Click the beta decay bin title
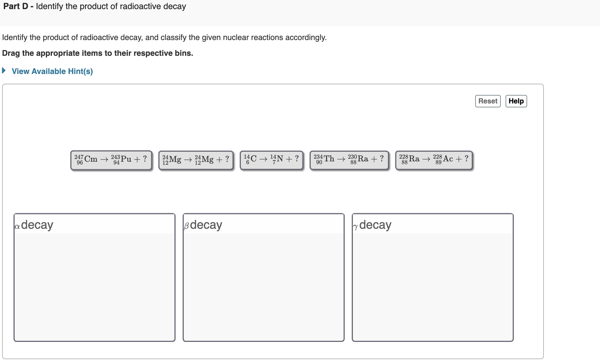The image size is (600, 364). click(x=203, y=225)
